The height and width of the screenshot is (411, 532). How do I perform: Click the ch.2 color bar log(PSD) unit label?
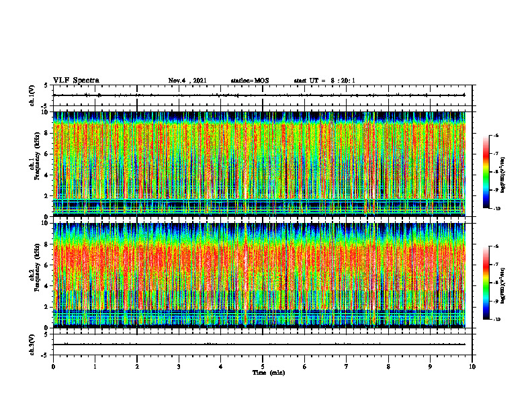[x=503, y=285]
